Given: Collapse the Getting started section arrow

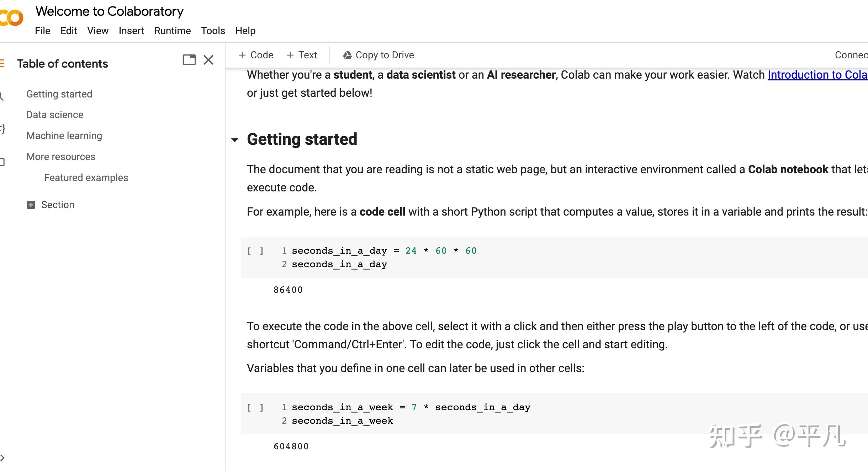Looking at the screenshot, I should [235, 140].
